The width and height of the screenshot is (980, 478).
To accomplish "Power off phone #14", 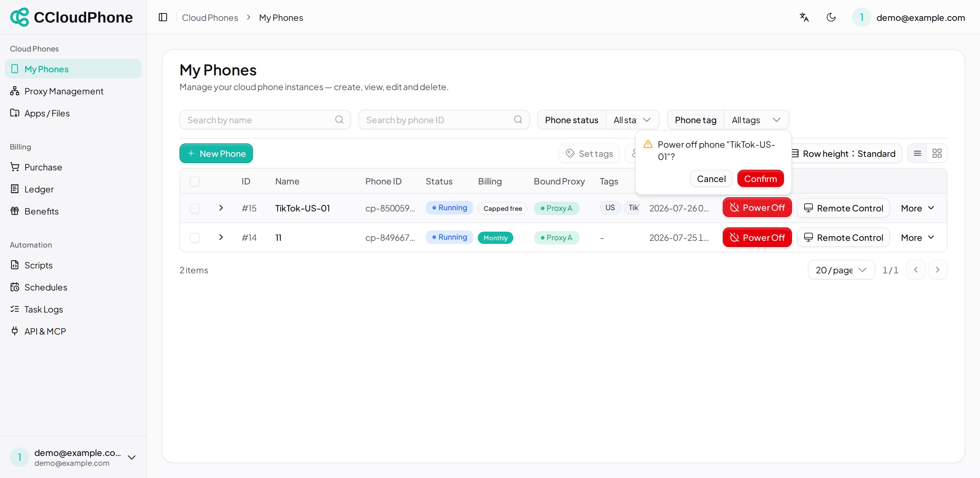I will [757, 237].
